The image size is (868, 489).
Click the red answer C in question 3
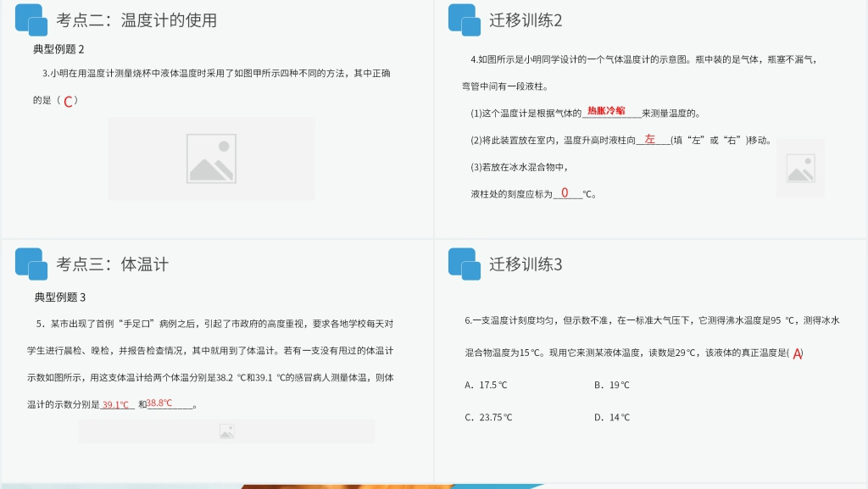pos(68,101)
